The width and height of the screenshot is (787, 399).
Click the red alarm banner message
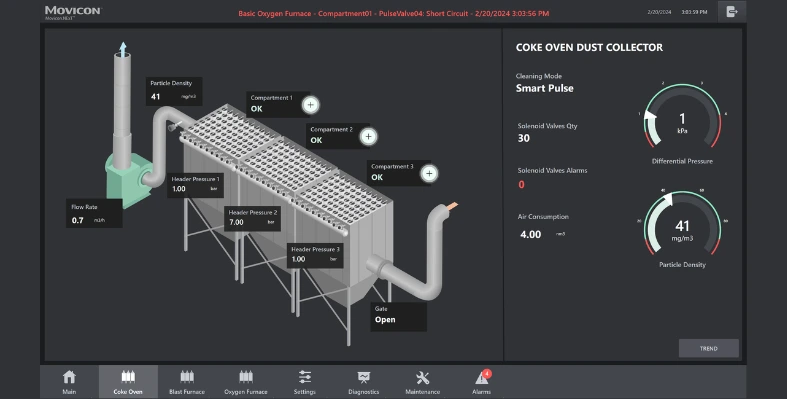[394, 14]
